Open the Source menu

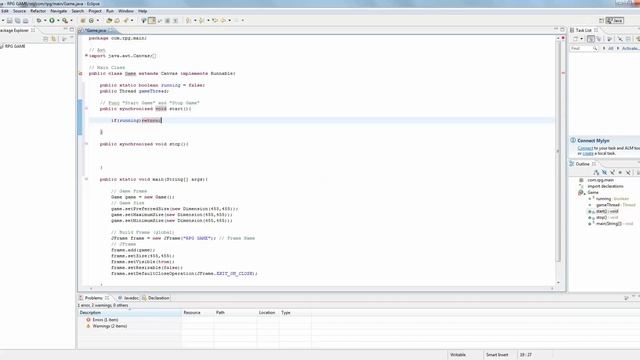19,11
